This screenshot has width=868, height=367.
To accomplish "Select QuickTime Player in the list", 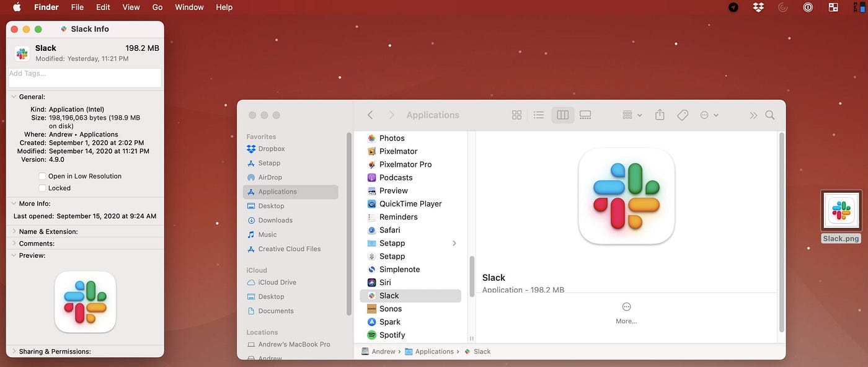I will 410,203.
